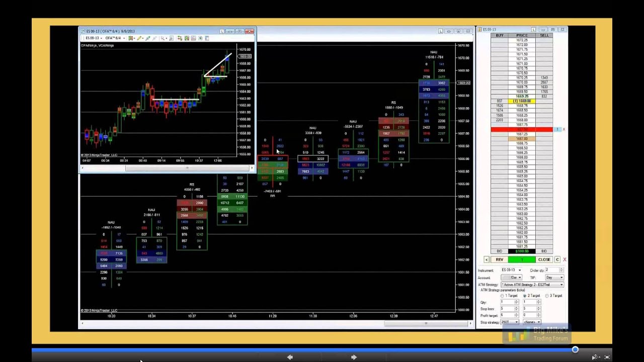This screenshot has width=644, height=362.
Task: Open the chart trader red-green bars icon
Action: click(180, 38)
